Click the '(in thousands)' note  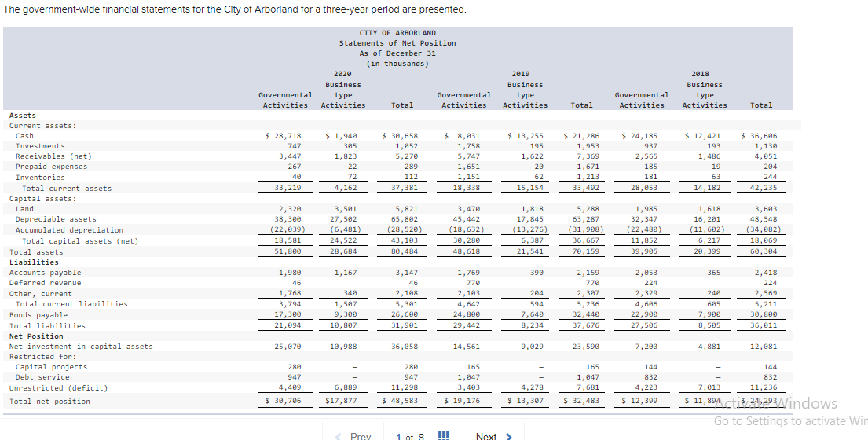click(397, 64)
